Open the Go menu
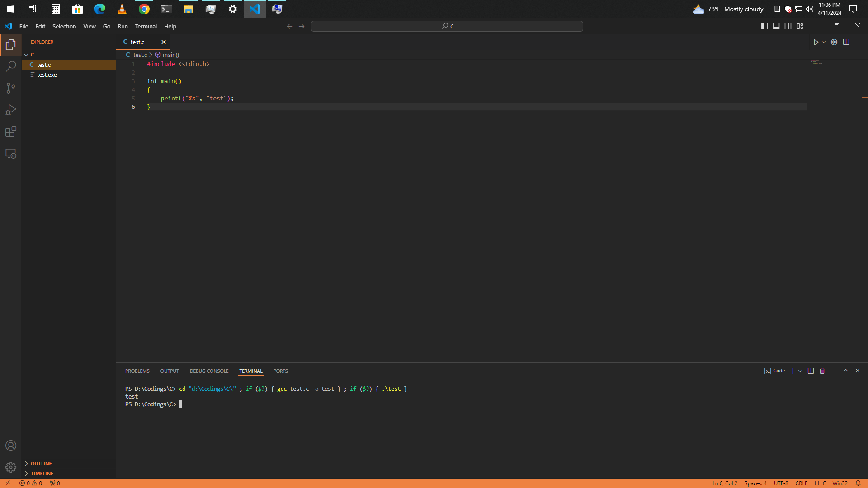868x488 pixels. (x=107, y=26)
